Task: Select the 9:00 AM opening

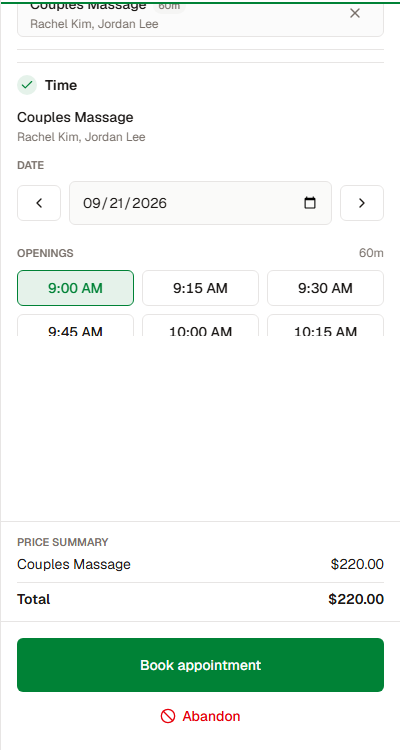Action: [76, 288]
